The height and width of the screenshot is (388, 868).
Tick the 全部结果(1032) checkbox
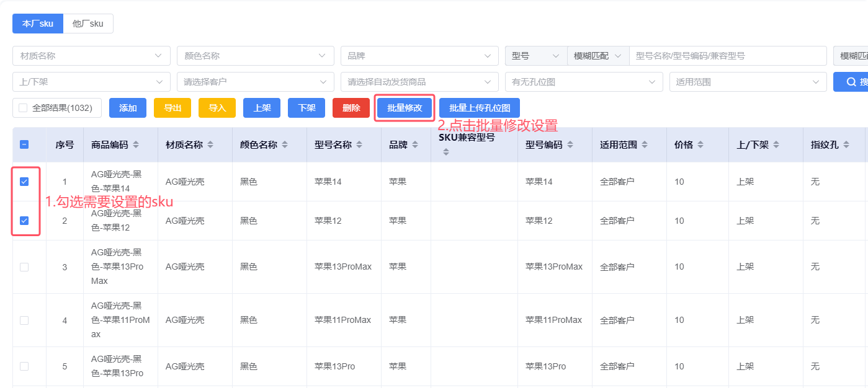23,108
